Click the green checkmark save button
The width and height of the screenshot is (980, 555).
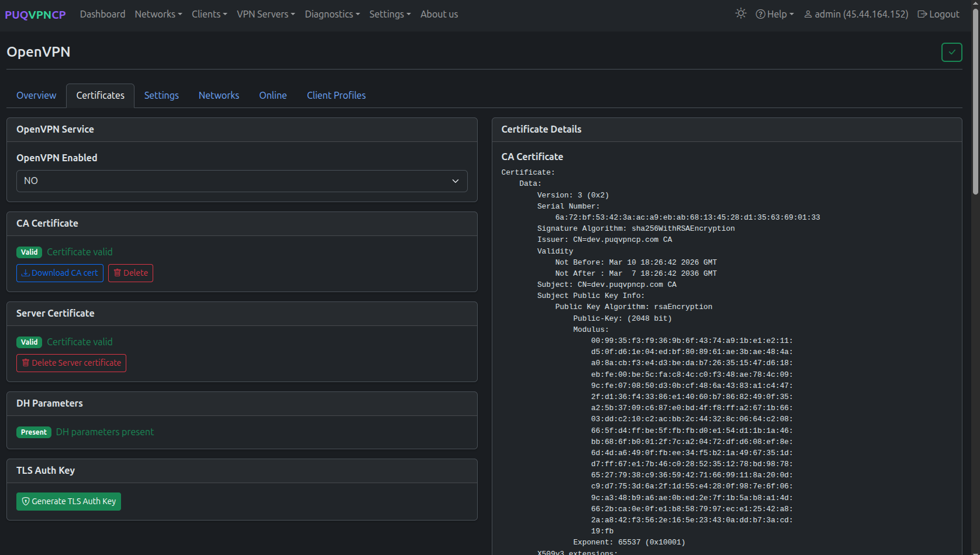click(951, 52)
